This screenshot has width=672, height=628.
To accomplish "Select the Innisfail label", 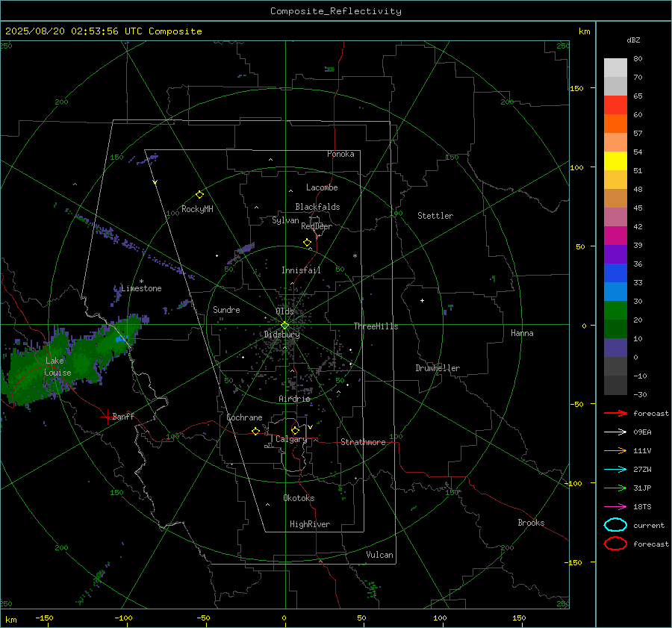I will (x=301, y=270).
